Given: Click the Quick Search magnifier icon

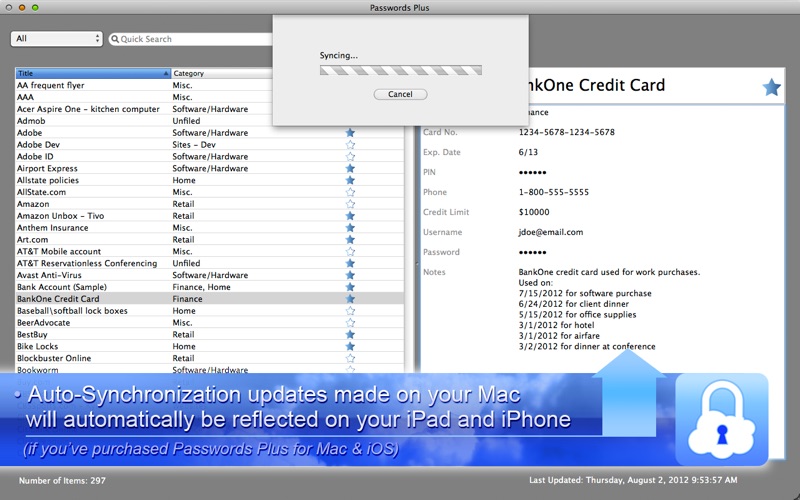Looking at the screenshot, I should (115, 39).
